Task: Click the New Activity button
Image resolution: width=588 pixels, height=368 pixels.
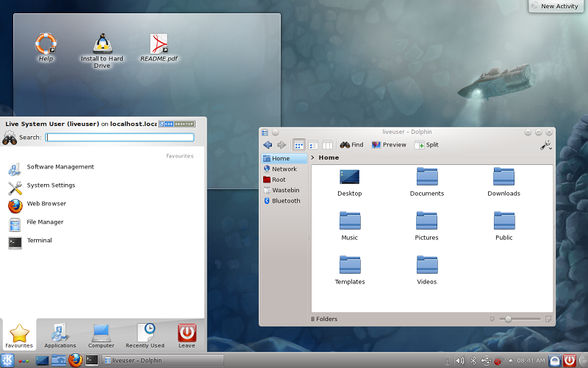Action: (556, 6)
